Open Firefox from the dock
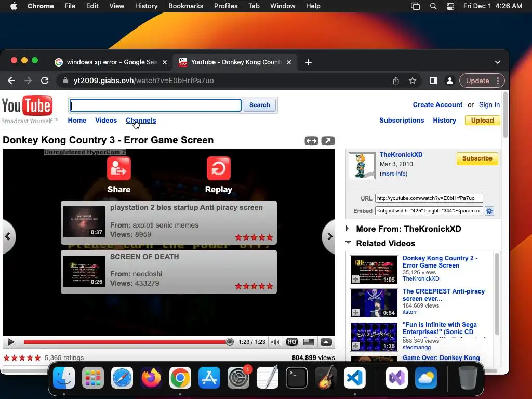532x399 pixels. click(151, 378)
